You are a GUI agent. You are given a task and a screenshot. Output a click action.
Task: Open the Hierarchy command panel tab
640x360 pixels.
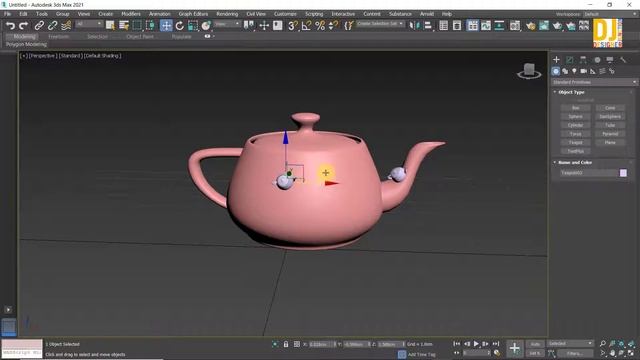tap(583, 60)
